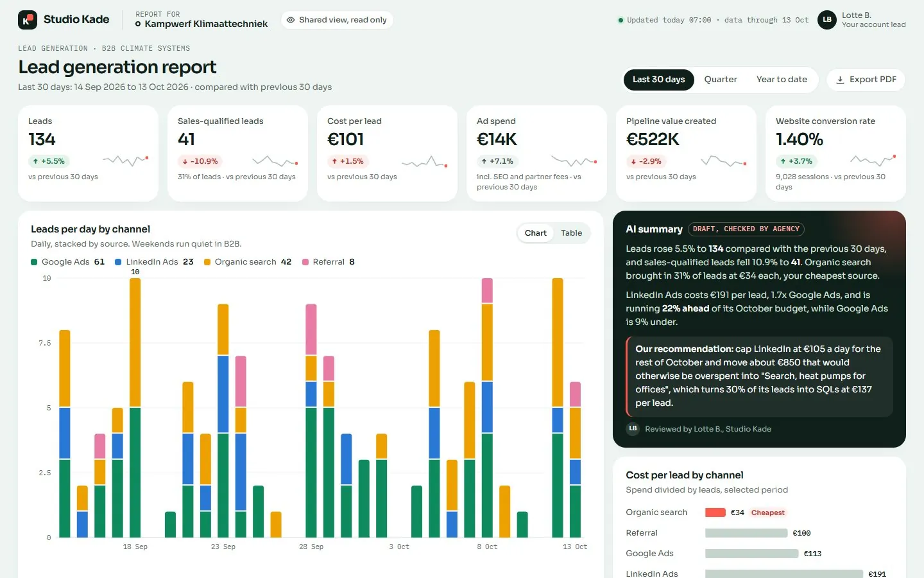The width and height of the screenshot is (924, 578).
Task: Switch leads view to Chart
Action: tap(536, 233)
